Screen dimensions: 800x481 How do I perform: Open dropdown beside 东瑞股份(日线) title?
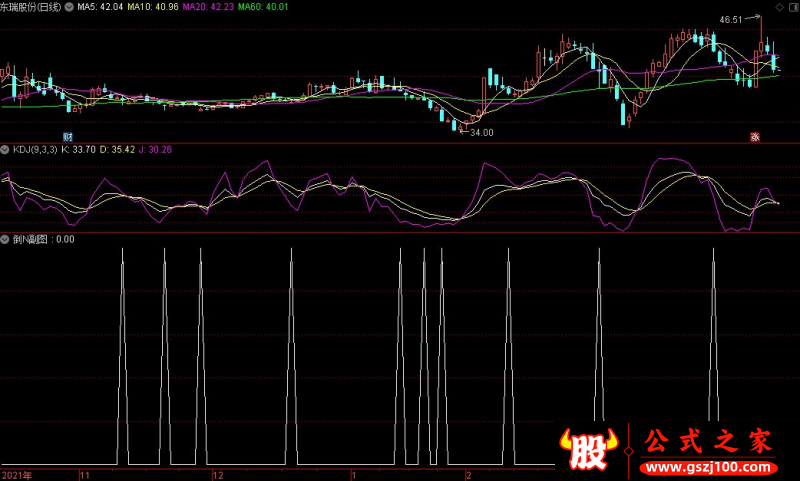[68, 7]
